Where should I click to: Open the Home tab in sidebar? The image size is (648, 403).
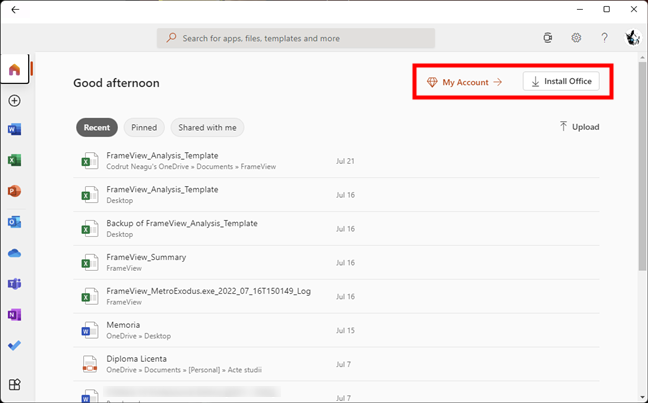click(14, 69)
